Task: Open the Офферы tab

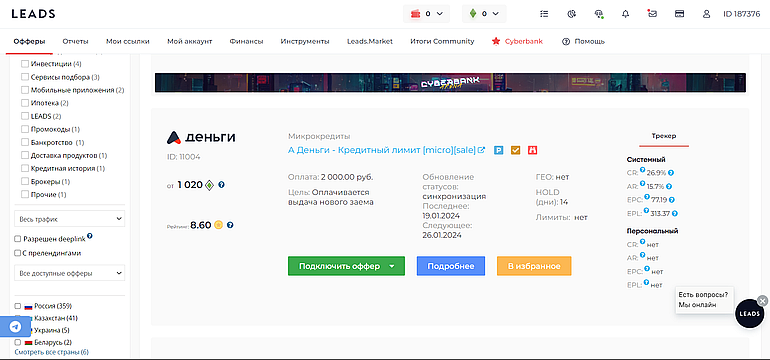Action: click(x=29, y=41)
